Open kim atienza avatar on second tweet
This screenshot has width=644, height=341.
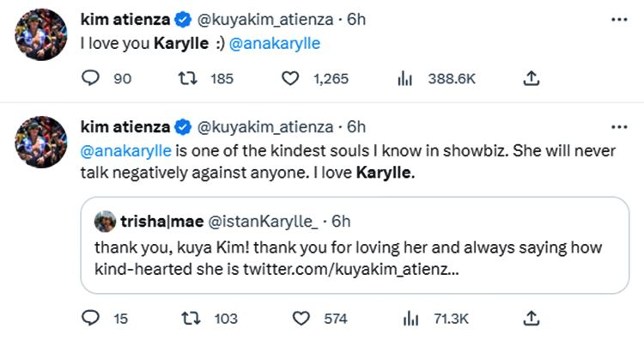click(40, 142)
